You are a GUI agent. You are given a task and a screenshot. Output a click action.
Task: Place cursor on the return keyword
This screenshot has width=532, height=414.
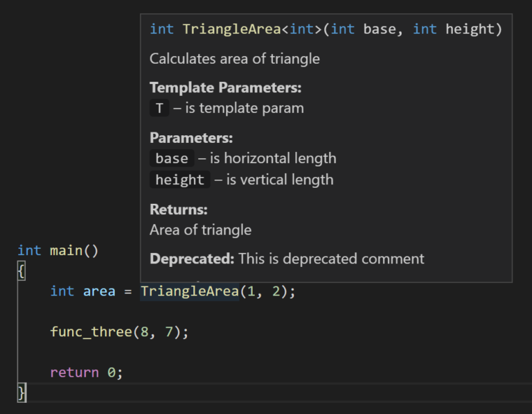tap(75, 372)
